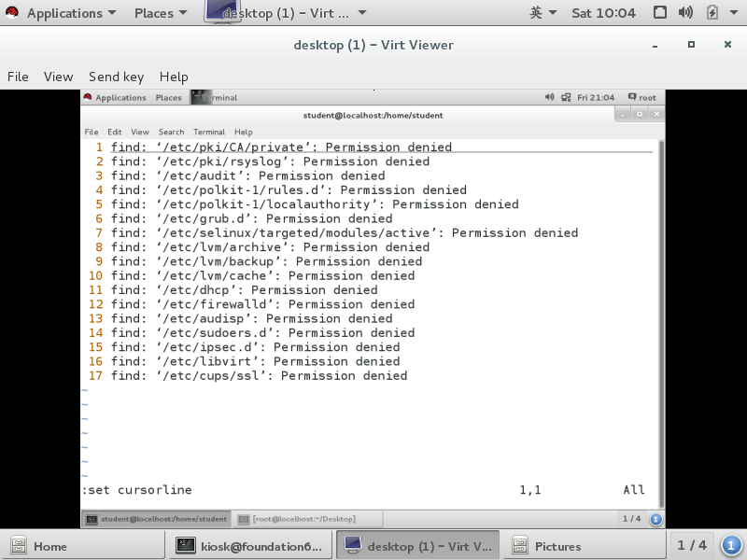This screenshot has width=747, height=560.
Task: Click the guest notification badge icon
Action: tap(655, 519)
